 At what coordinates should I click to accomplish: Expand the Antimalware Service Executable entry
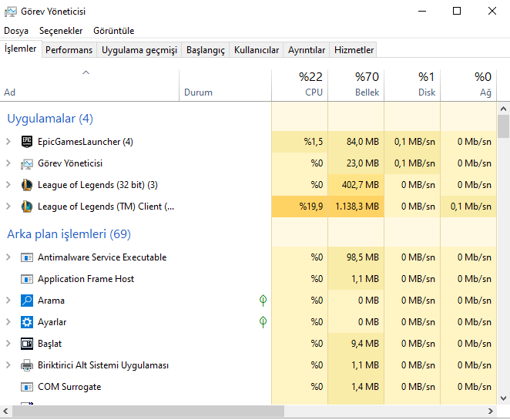point(8,257)
